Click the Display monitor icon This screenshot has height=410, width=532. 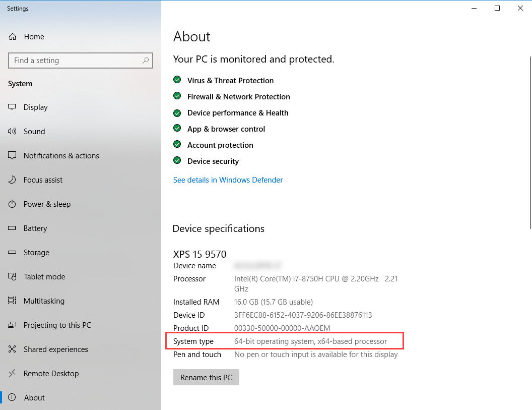[12, 107]
